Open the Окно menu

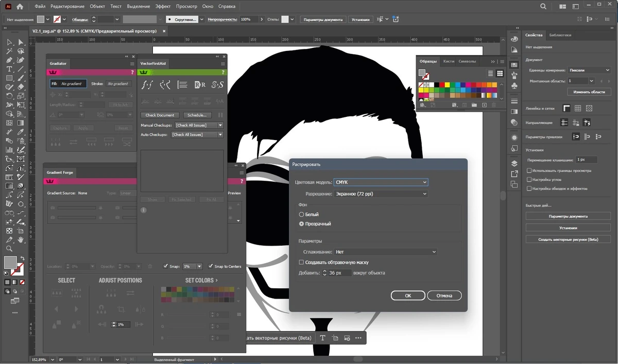208,7
